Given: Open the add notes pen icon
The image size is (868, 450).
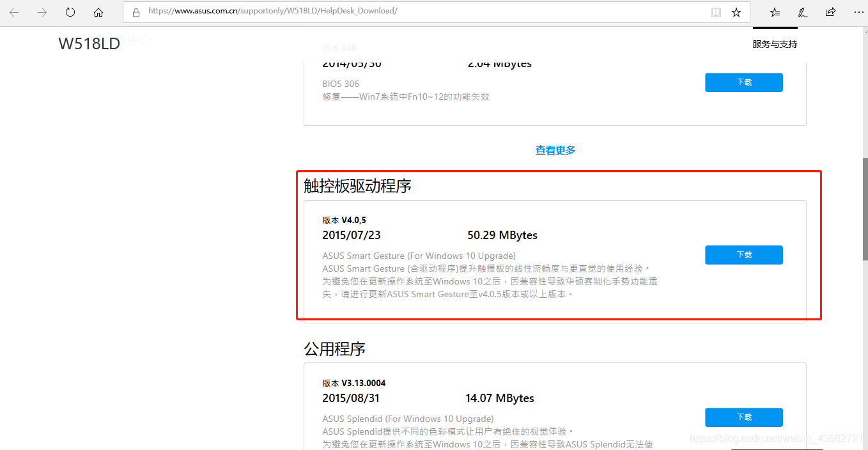Looking at the screenshot, I should pos(803,12).
